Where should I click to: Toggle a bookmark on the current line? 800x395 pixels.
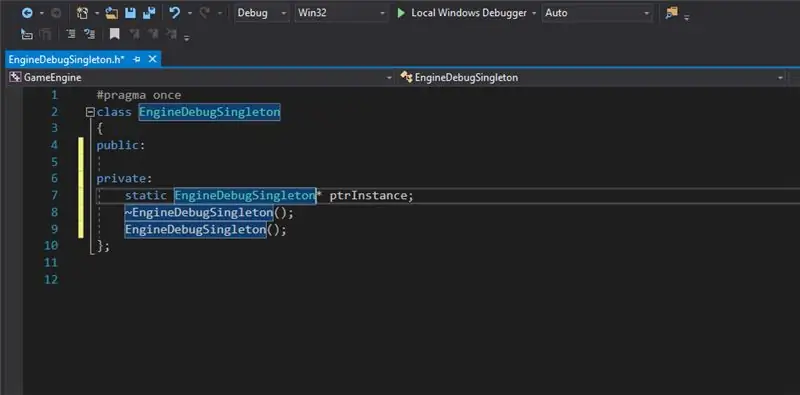(114, 34)
